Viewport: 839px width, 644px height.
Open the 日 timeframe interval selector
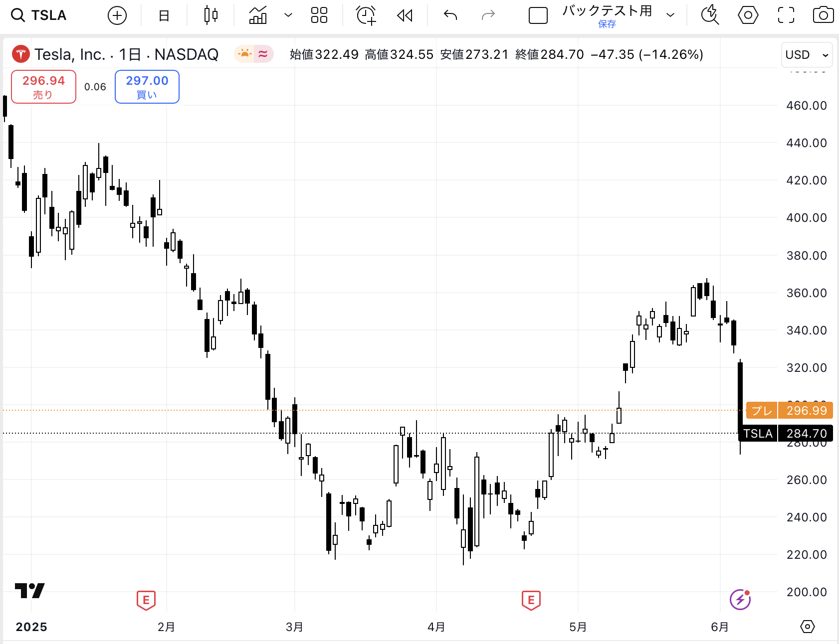(x=164, y=15)
